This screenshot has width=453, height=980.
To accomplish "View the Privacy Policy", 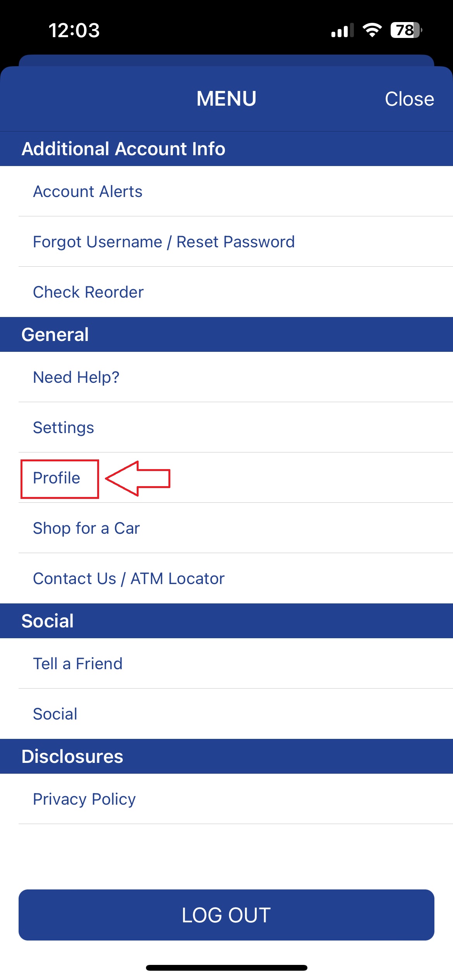I will coord(226,799).
